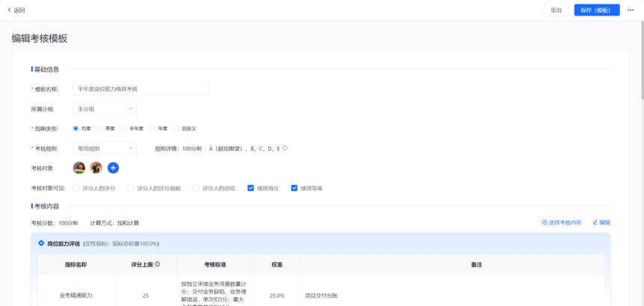Click the 项目交付台账 remark cell
Image resolution: width=644 pixels, height=306 pixels.
point(452,296)
